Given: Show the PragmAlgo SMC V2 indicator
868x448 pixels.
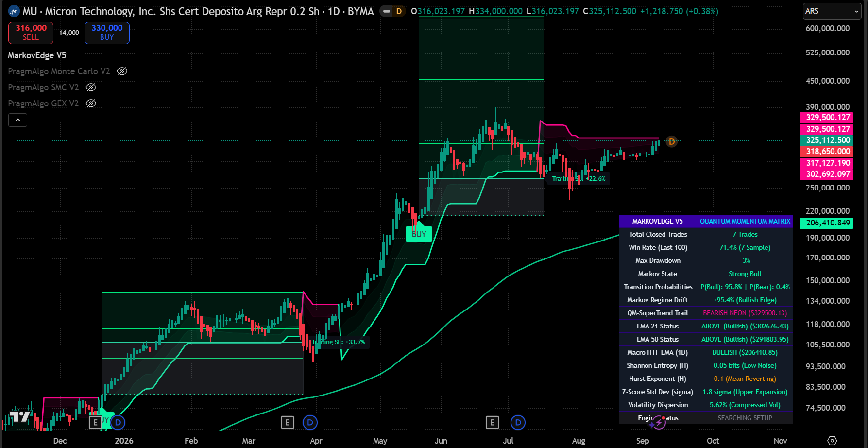Looking at the screenshot, I should [x=91, y=87].
